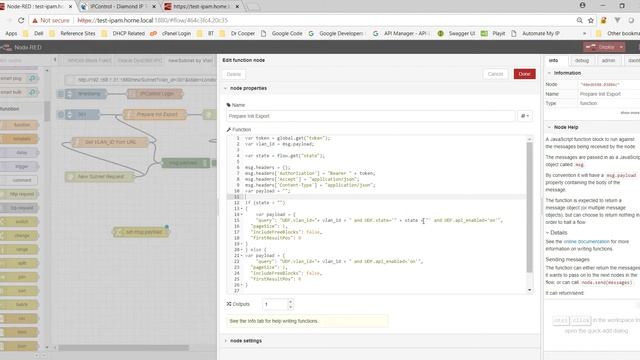This screenshot has width=640, height=360.
Task: Open the icon dropdown beside Name field
Action: (524, 116)
